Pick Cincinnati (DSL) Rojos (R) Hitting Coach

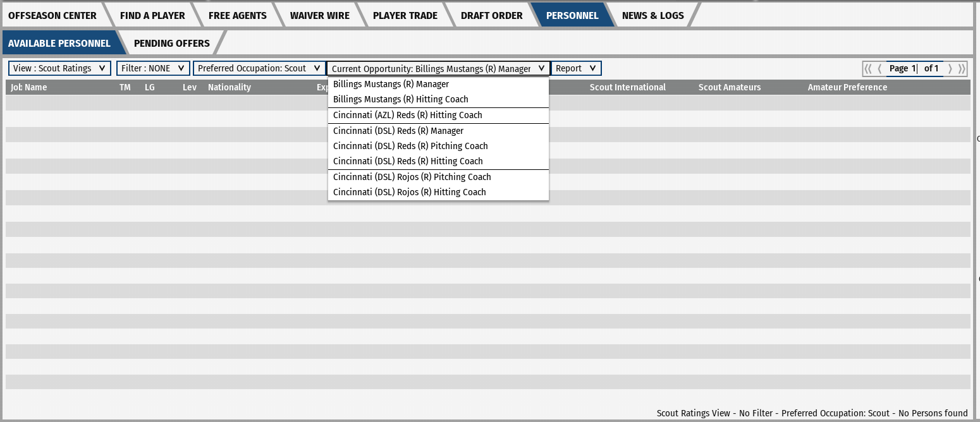[x=410, y=192]
